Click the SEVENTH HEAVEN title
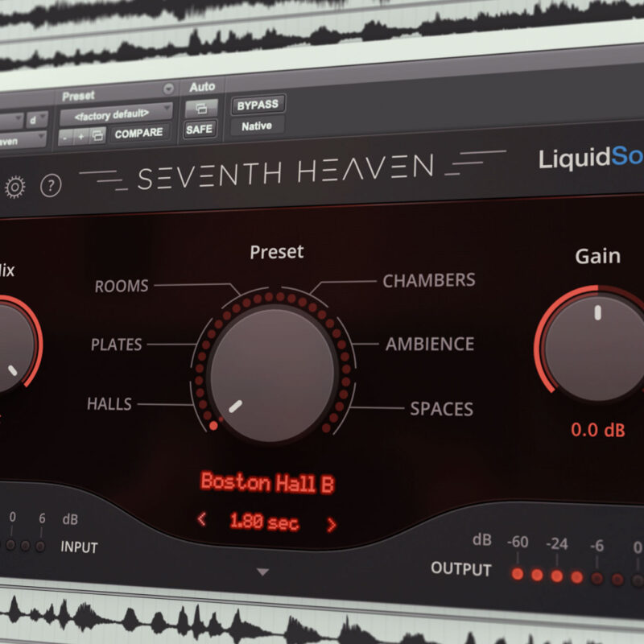Screen dimensions: 644x644 (x=286, y=172)
